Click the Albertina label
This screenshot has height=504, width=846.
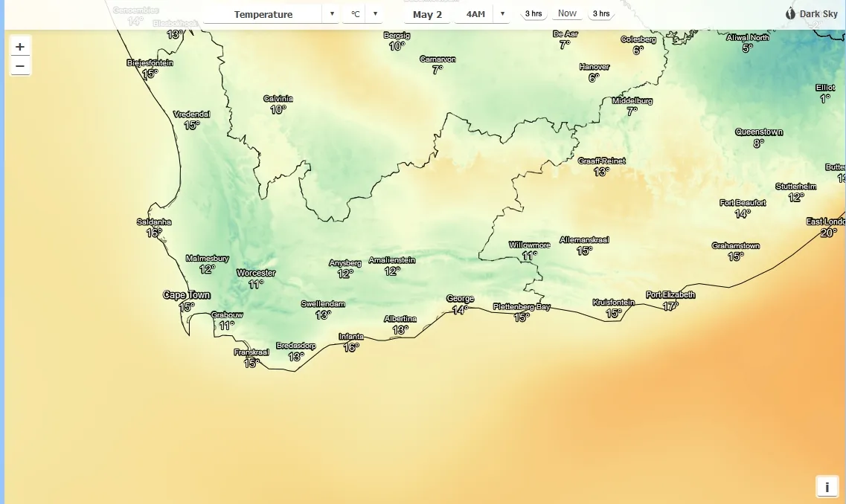400,319
